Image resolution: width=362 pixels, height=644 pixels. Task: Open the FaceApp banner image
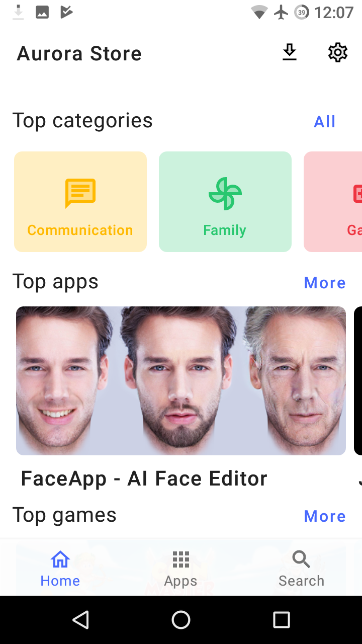[181, 381]
